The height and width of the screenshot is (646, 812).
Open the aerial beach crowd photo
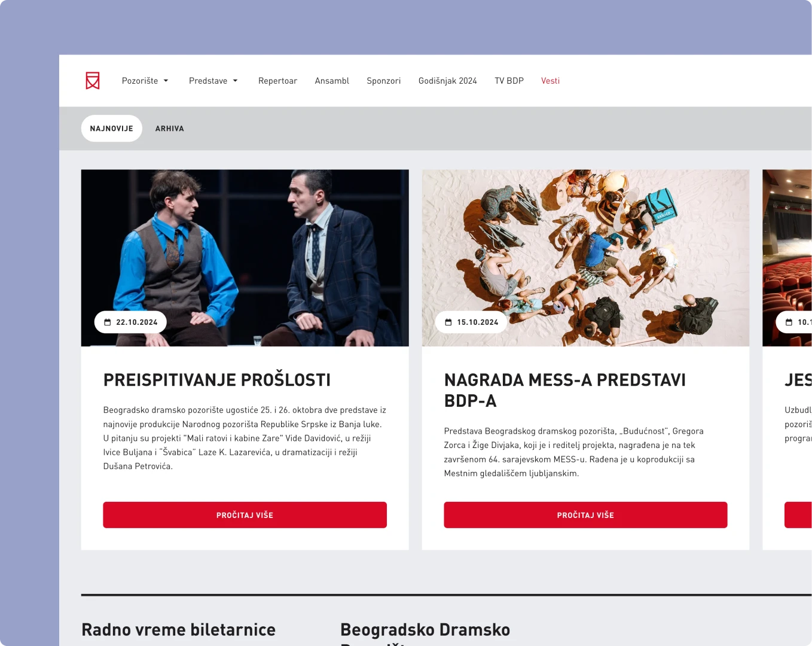pos(585,258)
